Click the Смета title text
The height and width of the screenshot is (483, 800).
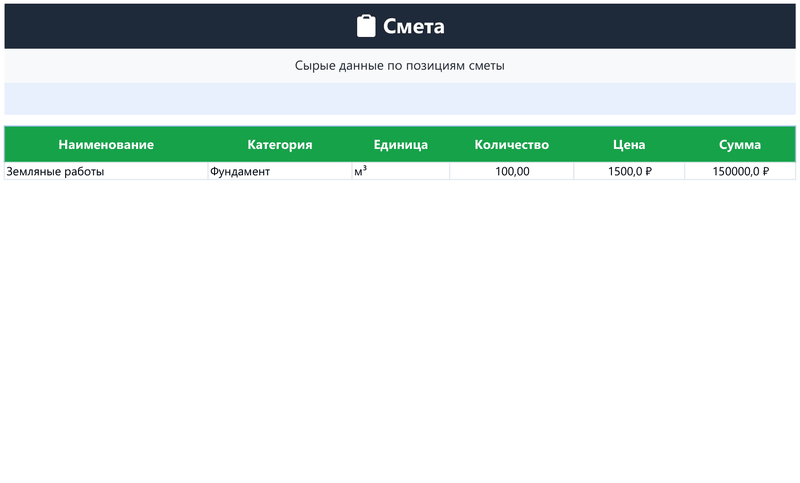pos(413,27)
